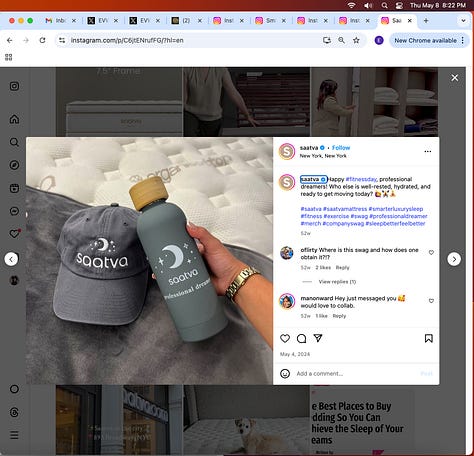The image size is (474, 456).
Task: Open the #smarterluxurysleep hashtag
Action: [396, 209]
